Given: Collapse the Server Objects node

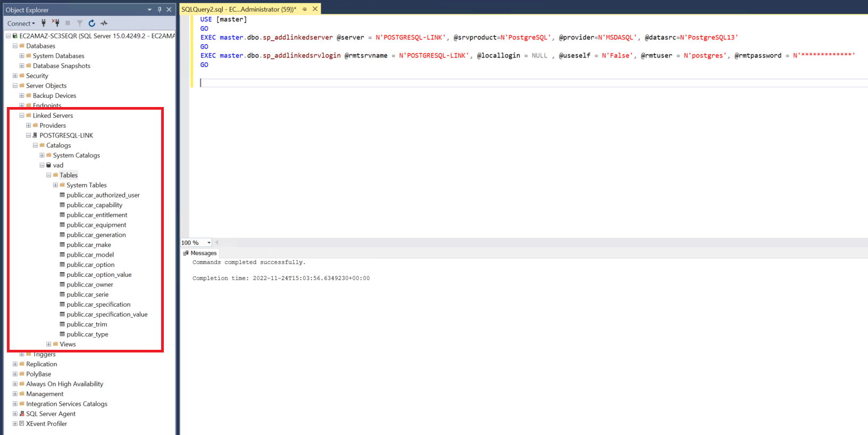Looking at the screenshot, I should (x=15, y=86).
